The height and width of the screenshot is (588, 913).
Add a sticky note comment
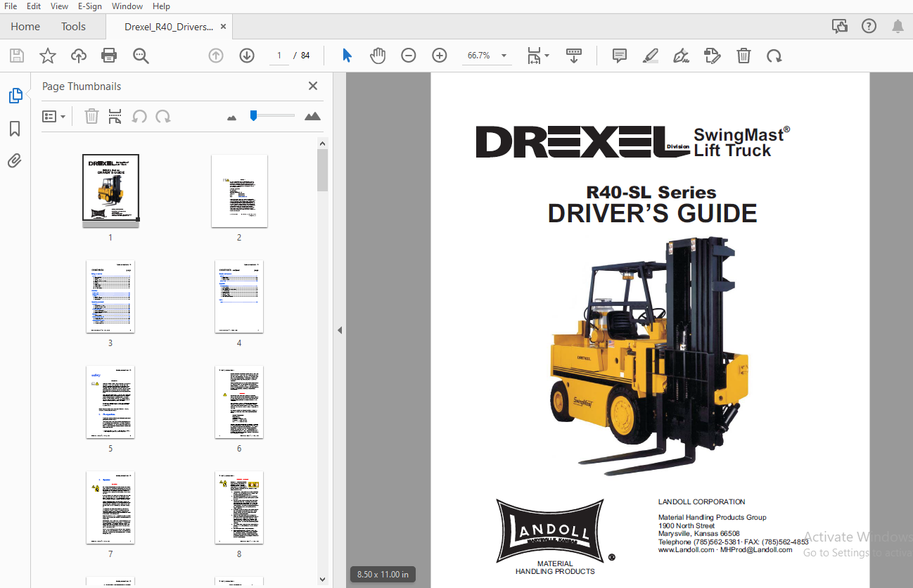pos(620,56)
